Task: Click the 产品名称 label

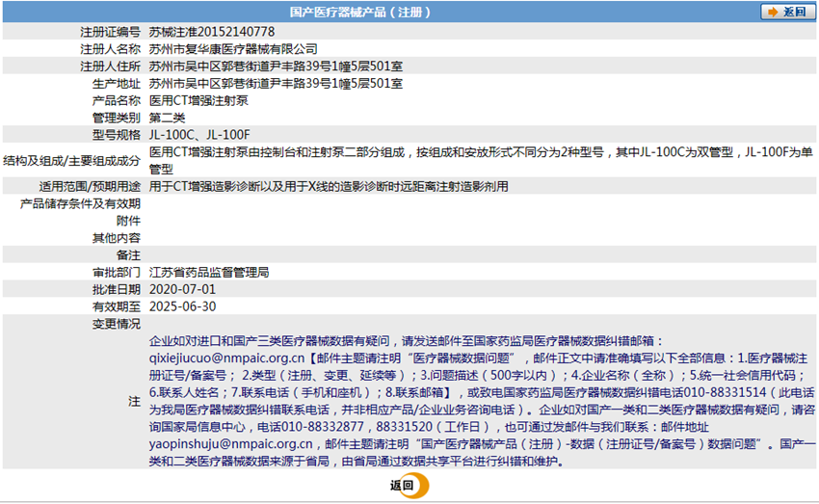Action: click(x=117, y=101)
